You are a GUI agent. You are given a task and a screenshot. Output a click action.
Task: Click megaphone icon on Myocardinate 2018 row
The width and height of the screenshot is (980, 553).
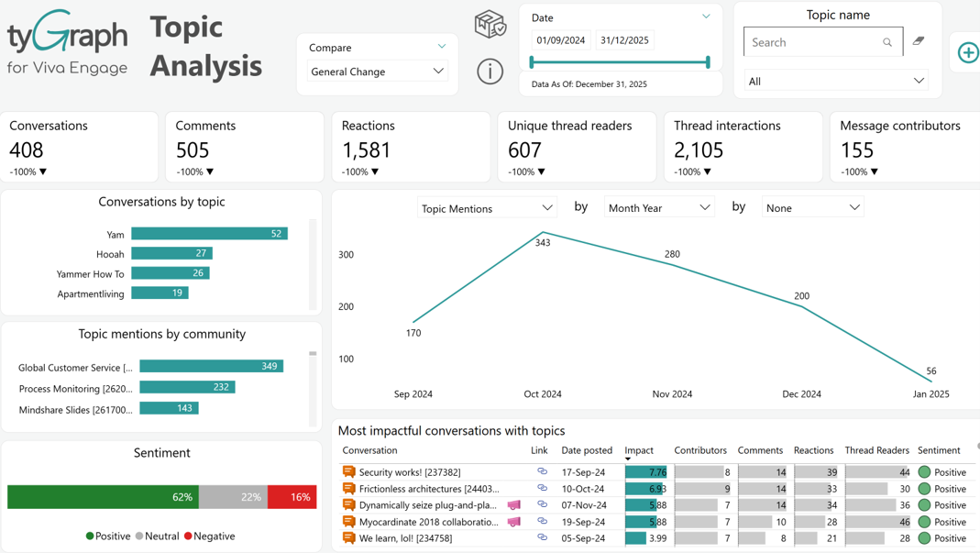pos(513,522)
